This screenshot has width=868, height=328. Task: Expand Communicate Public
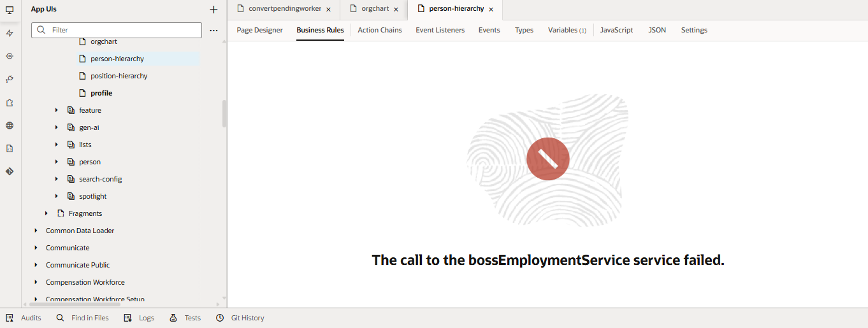36,265
